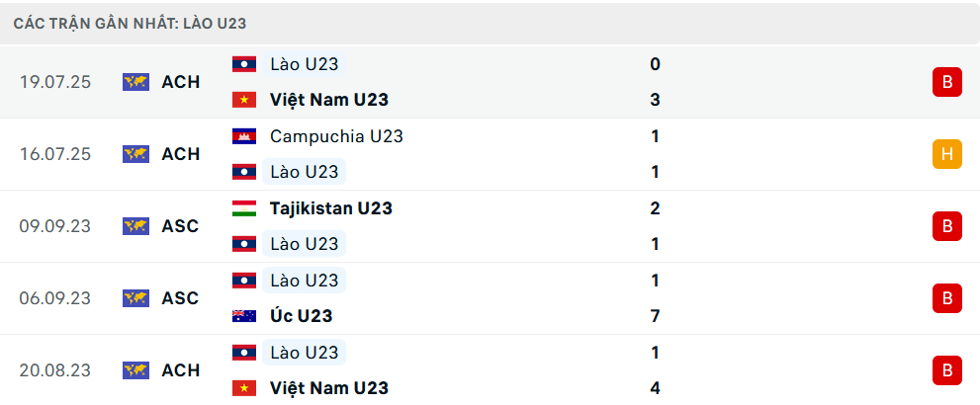The width and height of the screenshot is (980, 405).
Task: Open the Campuchia U23 team link
Action: [336, 136]
